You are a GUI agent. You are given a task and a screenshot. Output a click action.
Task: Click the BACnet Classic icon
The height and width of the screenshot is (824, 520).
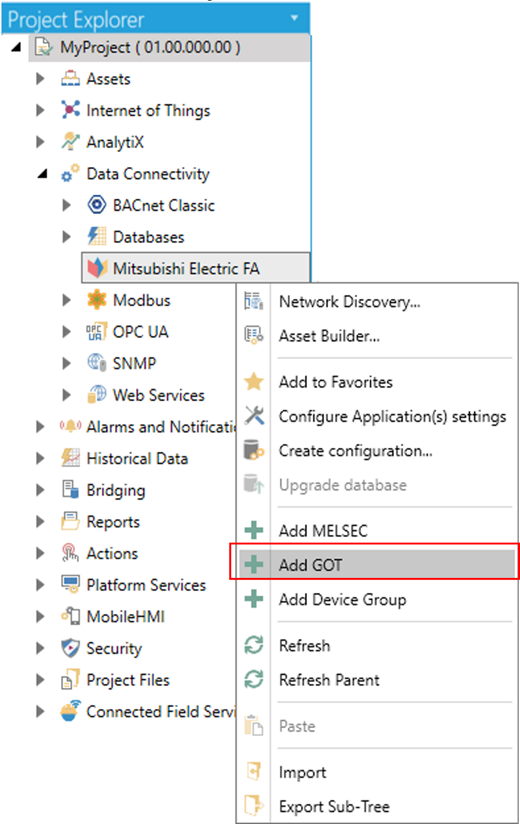point(97,205)
